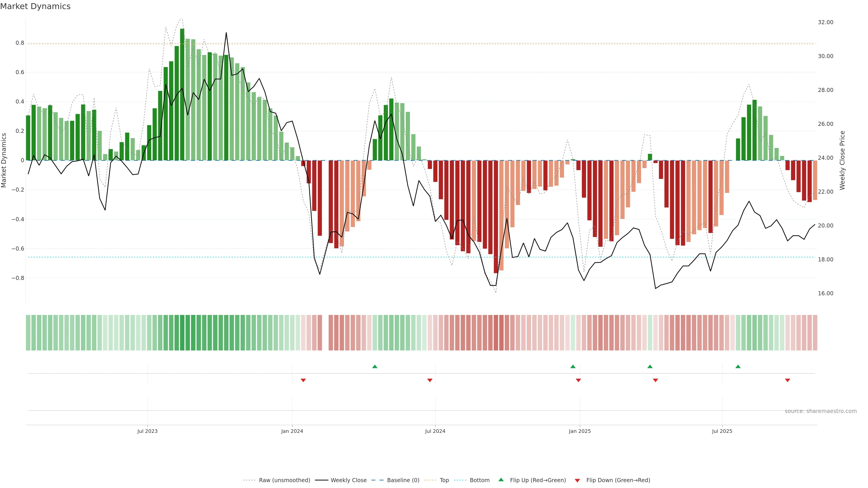Click the Weekly Close Price axis title
The image size is (868, 488).
(x=842, y=160)
